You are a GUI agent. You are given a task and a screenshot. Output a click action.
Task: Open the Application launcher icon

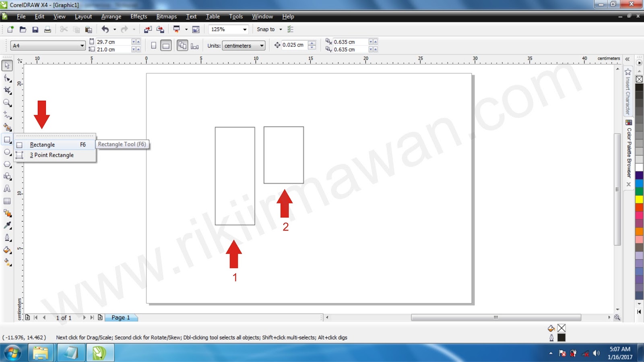pyautogui.click(x=176, y=29)
